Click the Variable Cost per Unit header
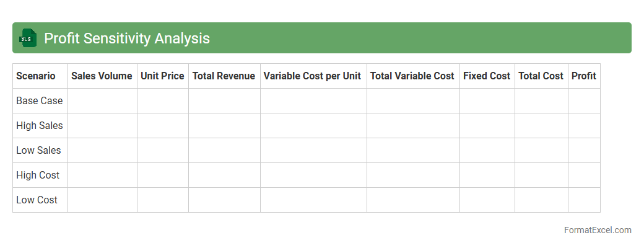Image resolution: width=644 pixels, height=248 pixels. (312, 76)
